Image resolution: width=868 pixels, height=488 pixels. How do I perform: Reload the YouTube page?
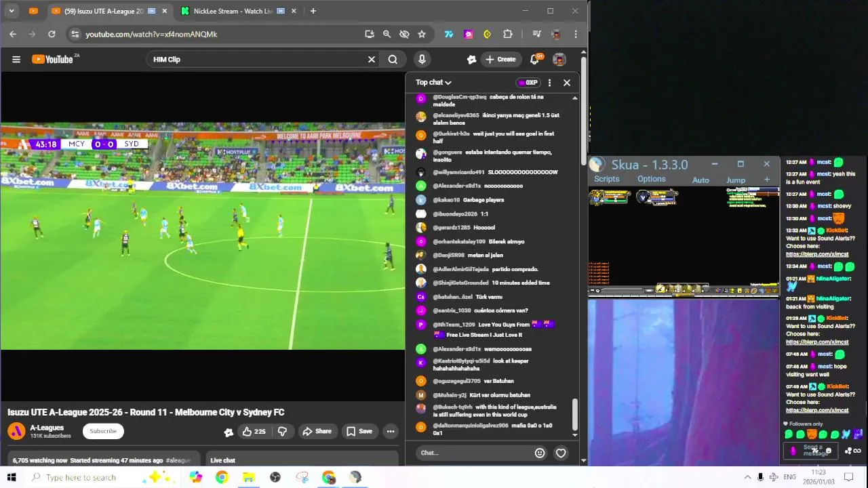(52, 34)
